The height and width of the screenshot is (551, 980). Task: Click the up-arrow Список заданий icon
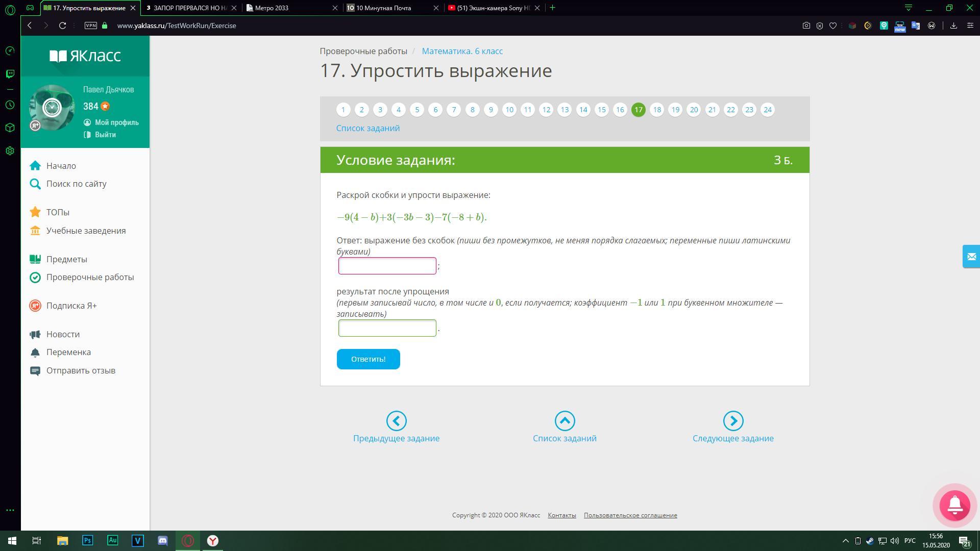point(565,421)
